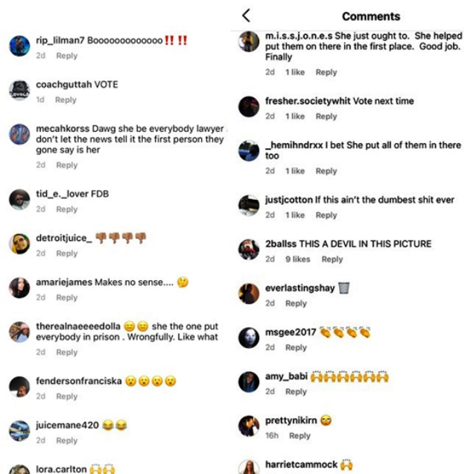Go back using the Comments back arrow
This screenshot has height=474, width=476.
click(x=247, y=16)
